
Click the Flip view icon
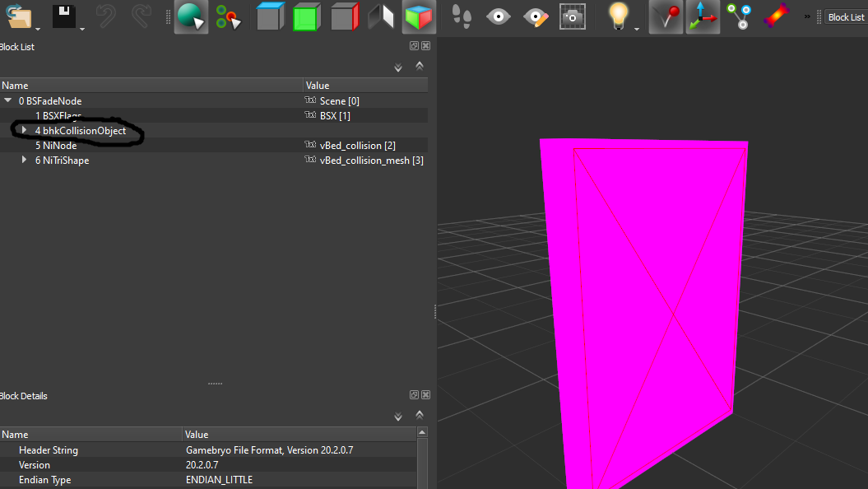381,16
